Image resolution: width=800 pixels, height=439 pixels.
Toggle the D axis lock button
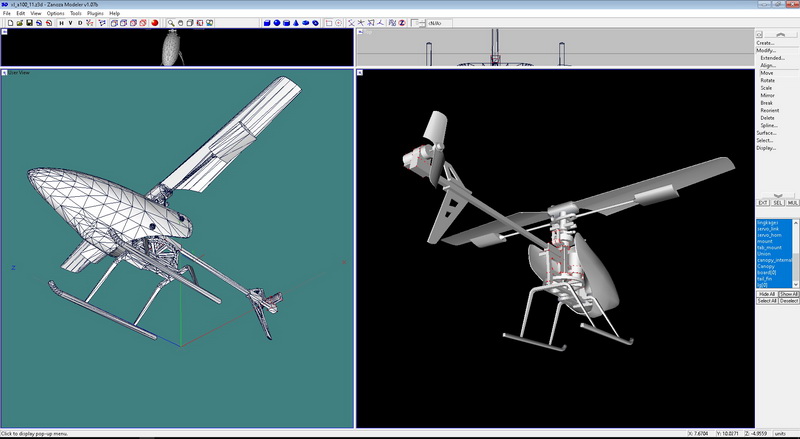[79, 21]
